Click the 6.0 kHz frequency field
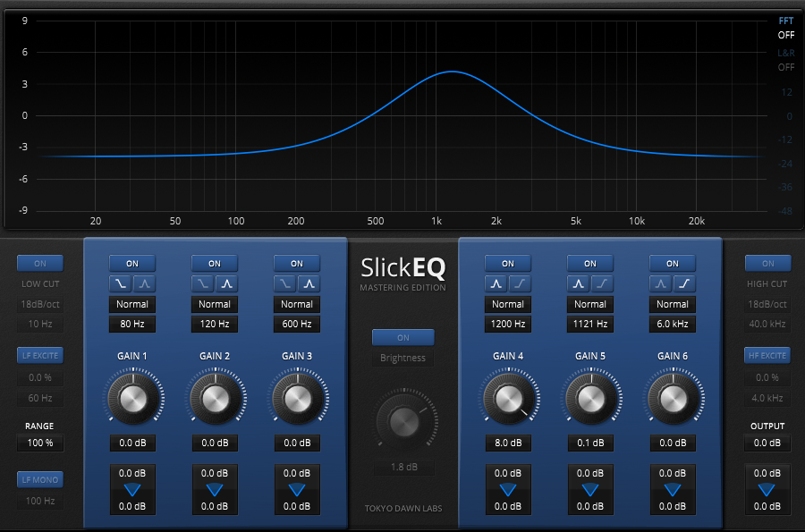 (x=673, y=324)
